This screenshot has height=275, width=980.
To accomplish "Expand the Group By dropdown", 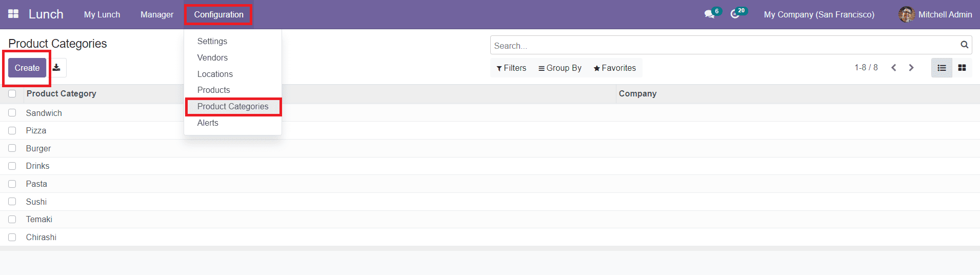I will point(559,68).
